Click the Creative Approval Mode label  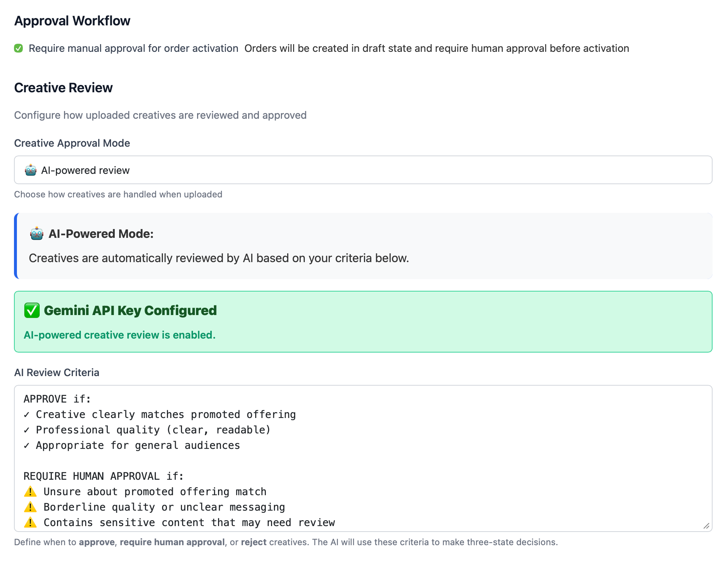[x=72, y=143]
